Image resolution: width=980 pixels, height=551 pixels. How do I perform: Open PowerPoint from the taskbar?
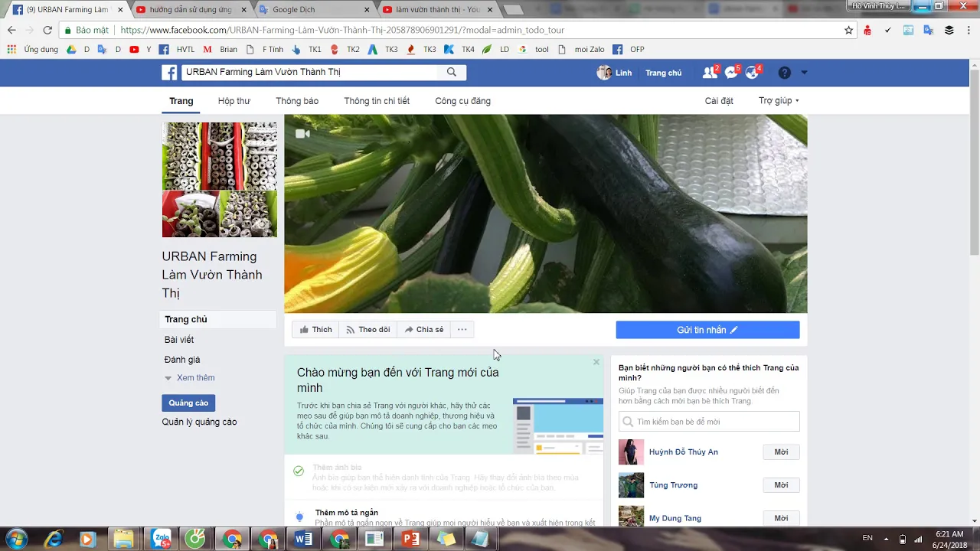tap(410, 539)
